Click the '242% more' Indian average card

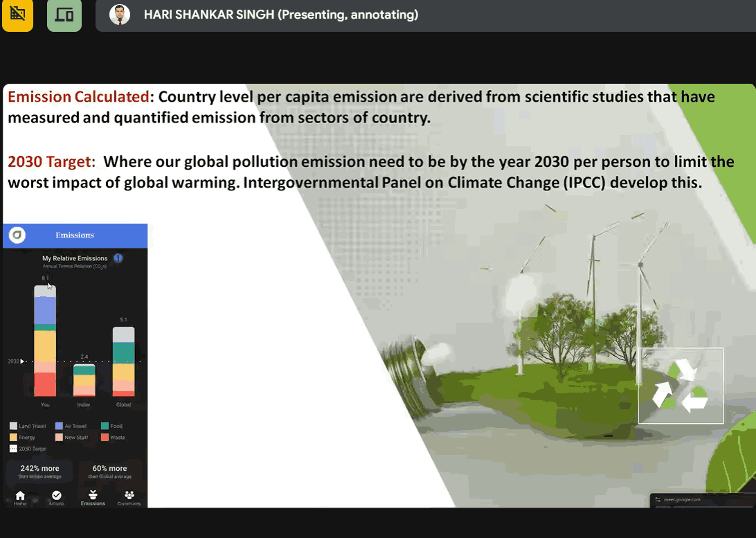click(x=40, y=472)
